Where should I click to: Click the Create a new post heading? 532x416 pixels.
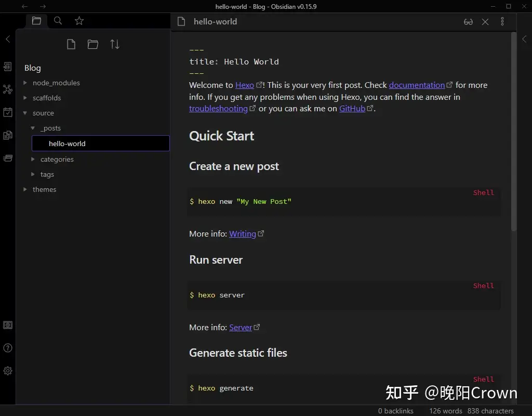234,166
